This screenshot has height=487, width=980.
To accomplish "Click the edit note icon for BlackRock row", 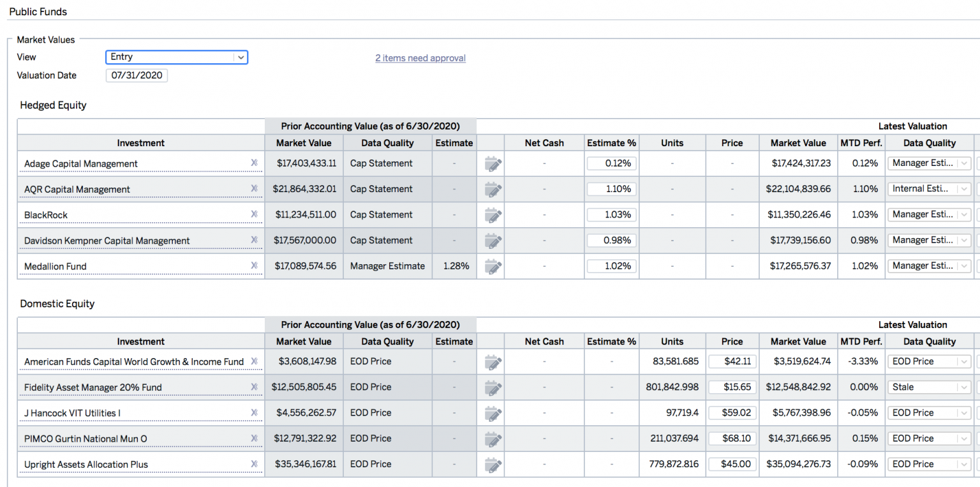I will pos(493,215).
